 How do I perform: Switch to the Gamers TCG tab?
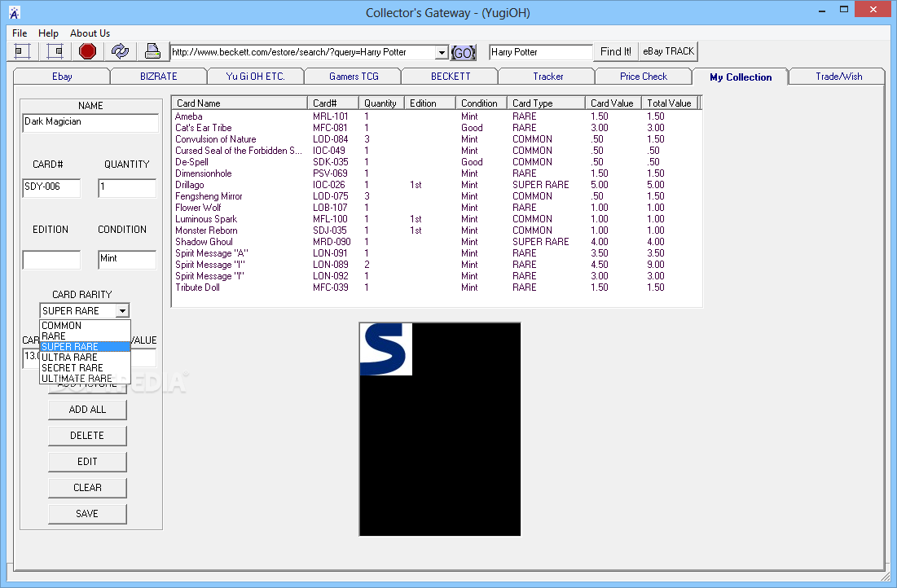pyautogui.click(x=354, y=76)
